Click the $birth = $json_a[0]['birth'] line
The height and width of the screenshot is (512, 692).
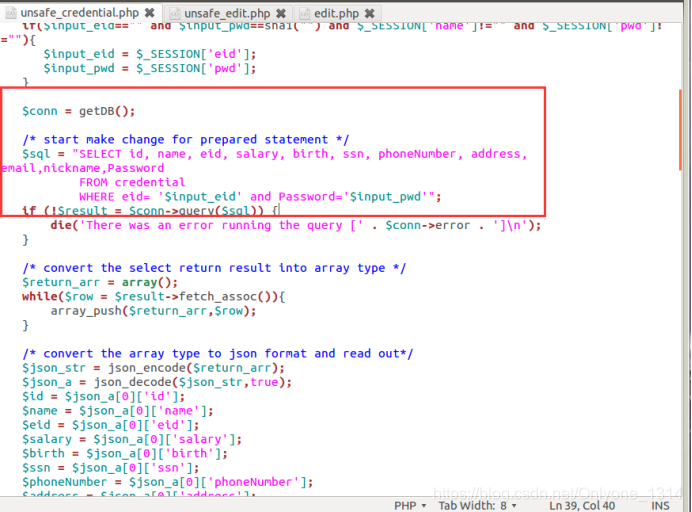[125, 453]
